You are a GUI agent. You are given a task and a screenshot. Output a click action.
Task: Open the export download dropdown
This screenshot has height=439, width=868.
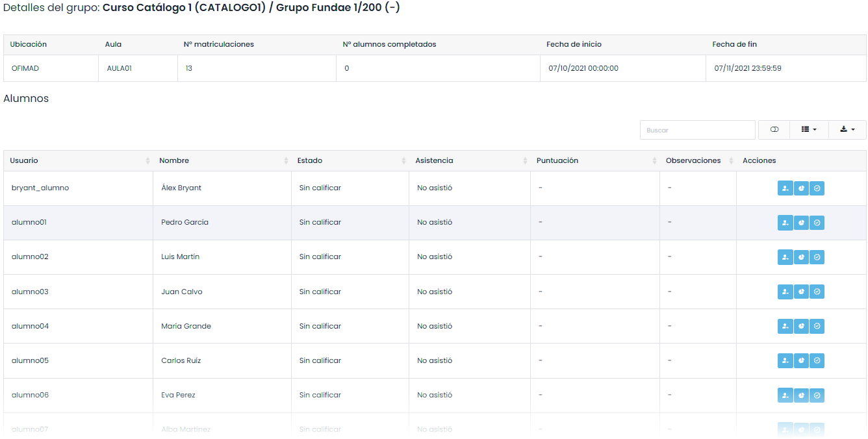tap(847, 130)
